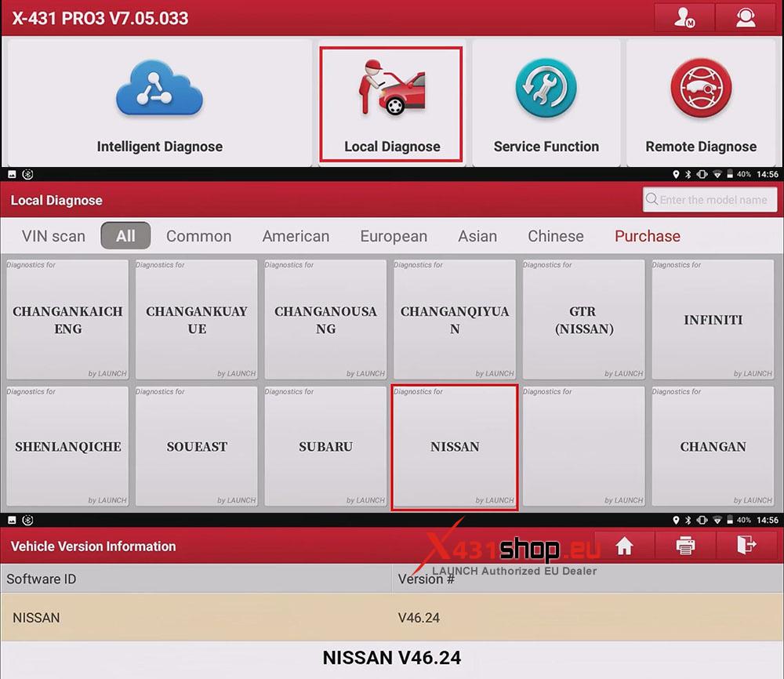Screen dimensions: 784x679
Task: Open the CHANGANQIYUAN diagnostics tile
Action: coord(455,319)
